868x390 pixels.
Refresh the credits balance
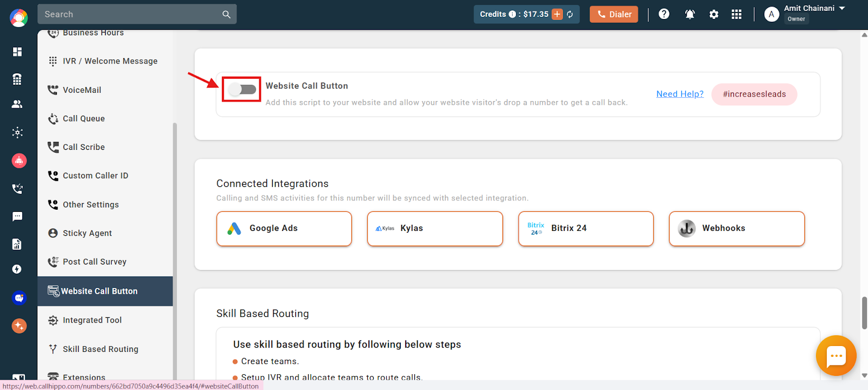click(570, 14)
